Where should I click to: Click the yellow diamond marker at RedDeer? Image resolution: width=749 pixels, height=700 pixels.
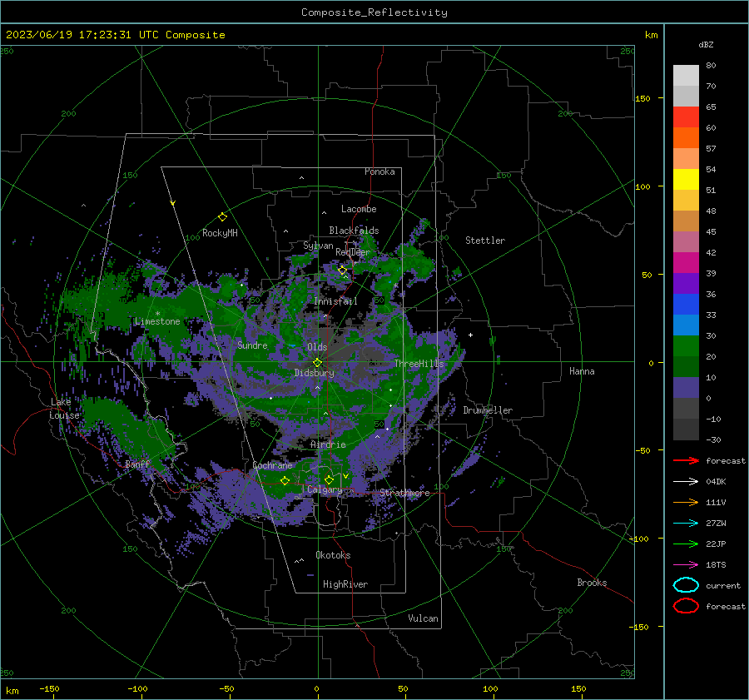click(x=342, y=271)
